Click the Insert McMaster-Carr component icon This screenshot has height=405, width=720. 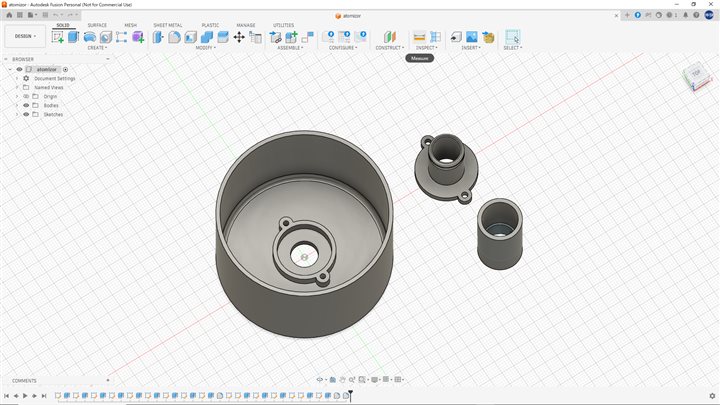tap(488, 37)
